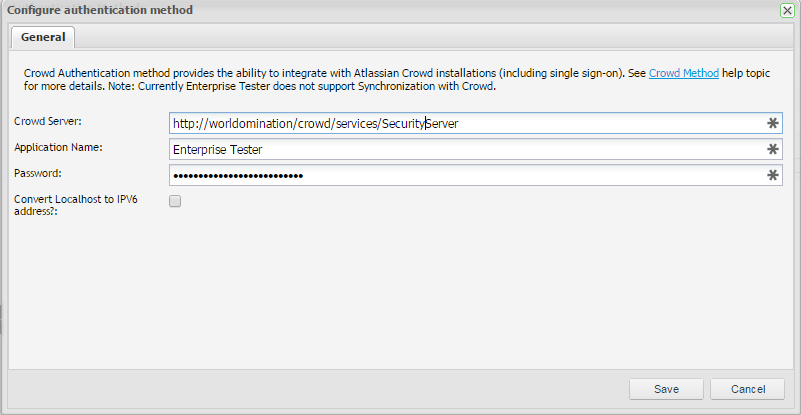Open the Crowd Method help link
The width and height of the screenshot is (801, 415).
point(684,74)
